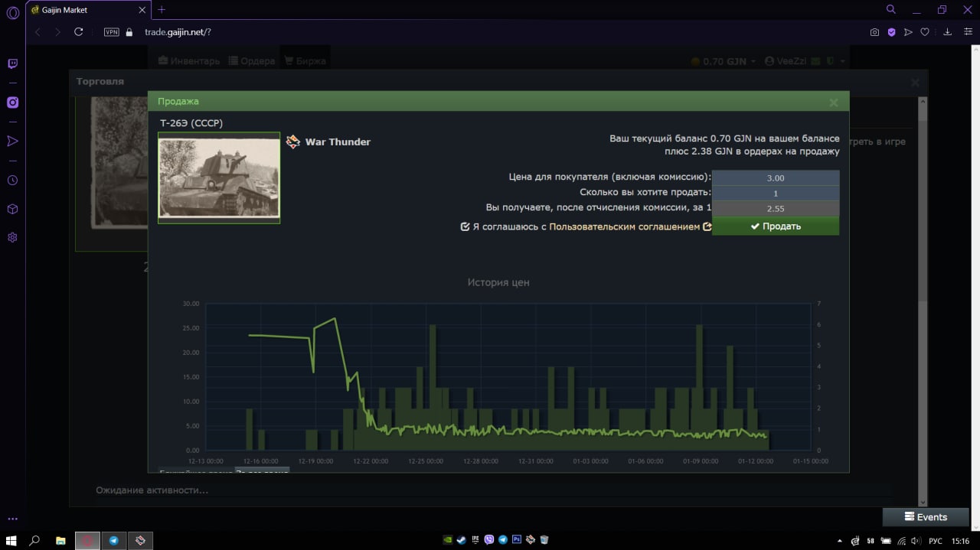Image resolution: width=980 pixels, height=550 pixels.
Task: Edit the quantity to sell field
Action: tap(776, 193)
